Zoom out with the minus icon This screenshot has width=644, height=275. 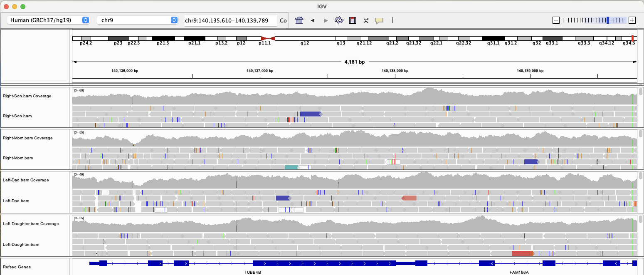[x=556, y=20]
